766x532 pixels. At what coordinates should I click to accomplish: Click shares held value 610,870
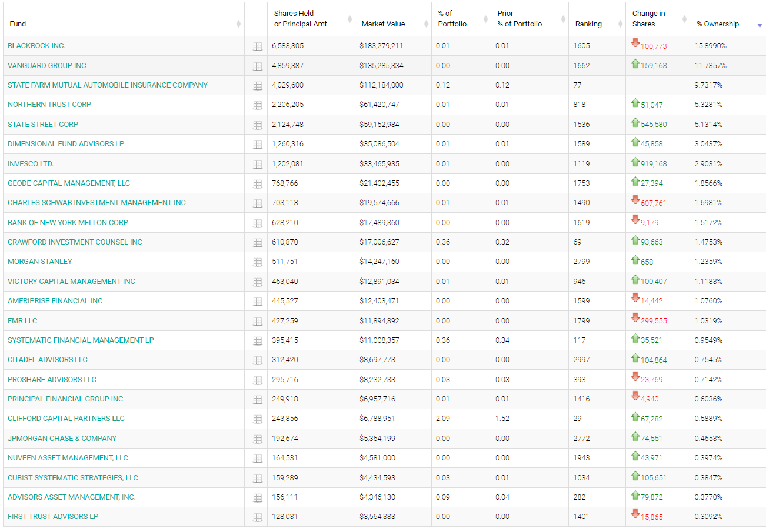point(285,242)
